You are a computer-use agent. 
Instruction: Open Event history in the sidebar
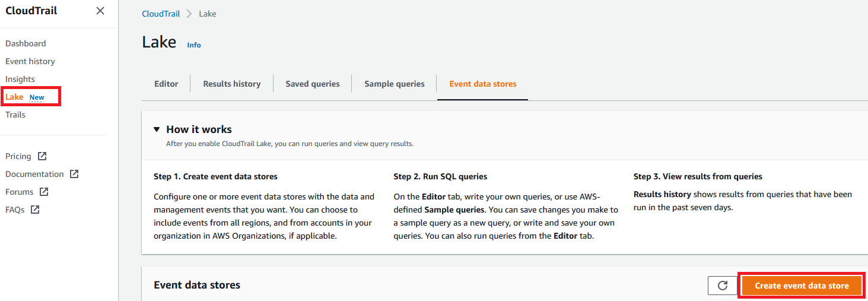click(30, 61)
